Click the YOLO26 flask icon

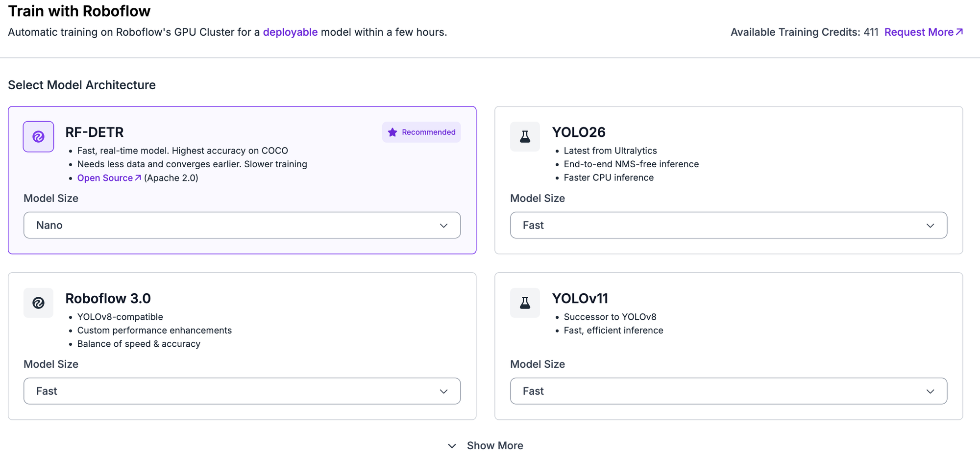(525, 136)
